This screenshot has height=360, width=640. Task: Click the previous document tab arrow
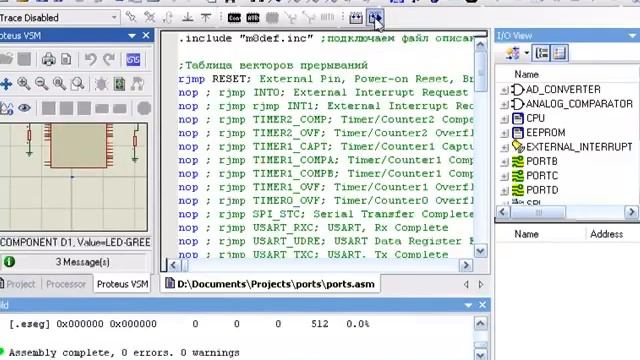[x=466, y=284]
